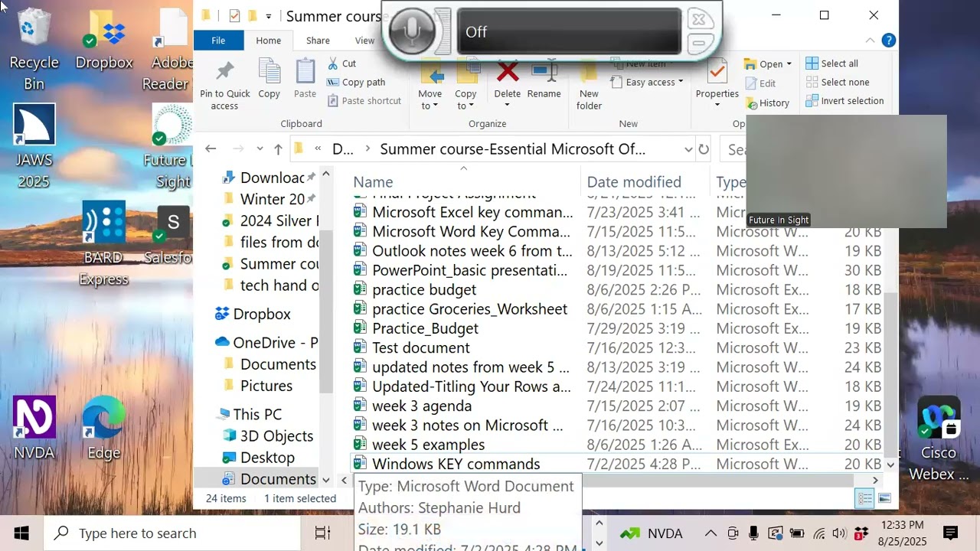Open Cisco Webex desktop icon

click(939, 439)
